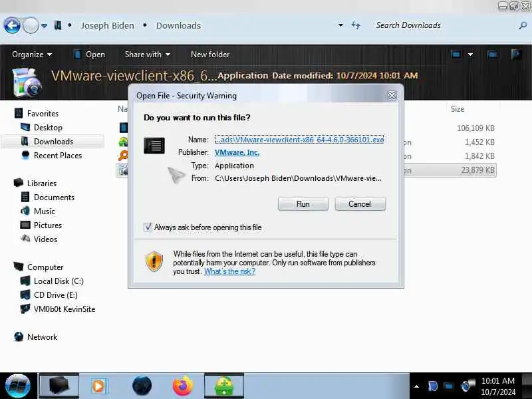
Task: Click the Forward navigation button
Action: point(31,25)
